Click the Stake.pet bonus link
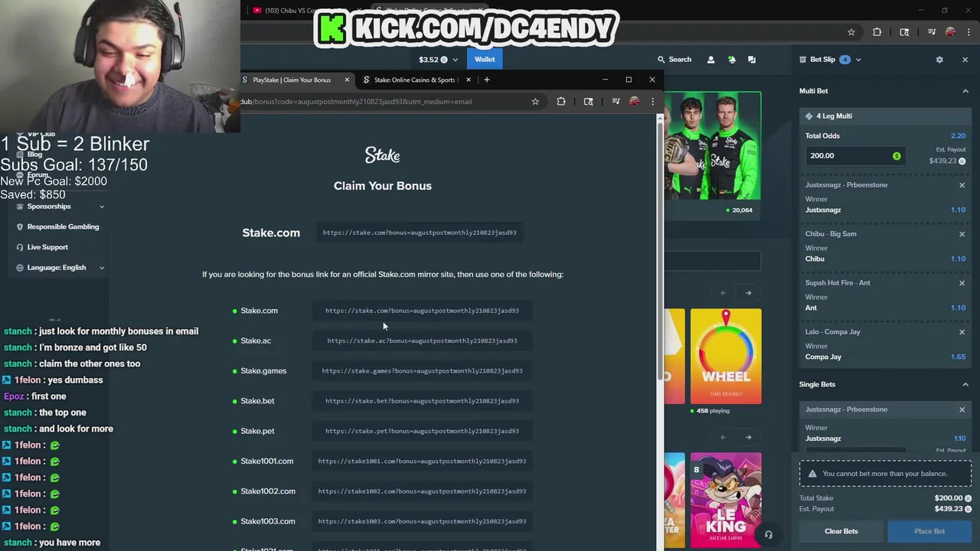Image resolution: width=980 pixels, height=551 pixels. click(x=422, y=431)
